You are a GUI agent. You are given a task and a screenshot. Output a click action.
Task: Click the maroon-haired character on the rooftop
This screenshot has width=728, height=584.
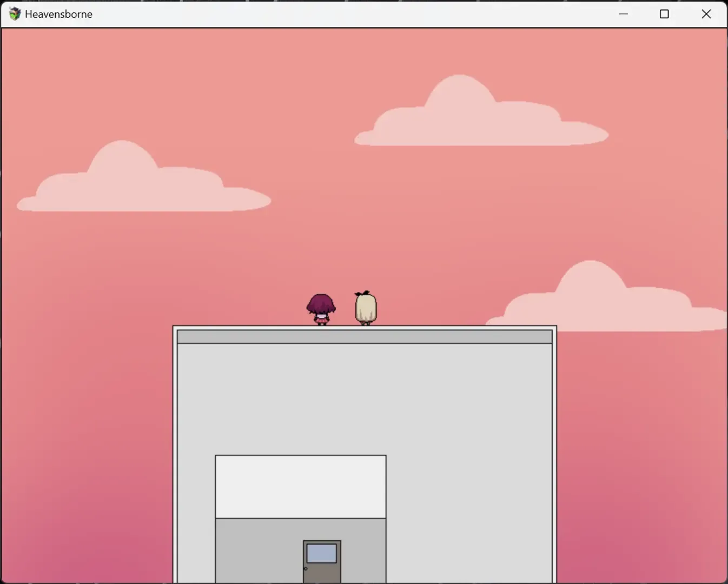pos(321,308)
